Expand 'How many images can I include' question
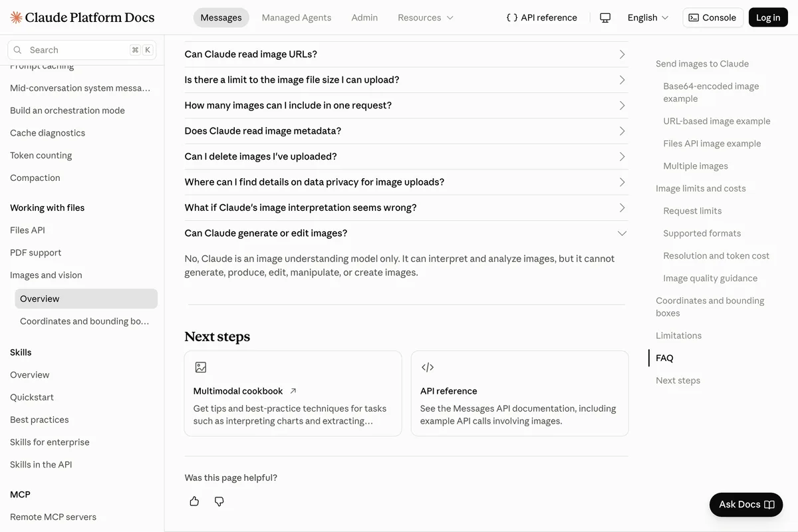 tap(406, 106)
